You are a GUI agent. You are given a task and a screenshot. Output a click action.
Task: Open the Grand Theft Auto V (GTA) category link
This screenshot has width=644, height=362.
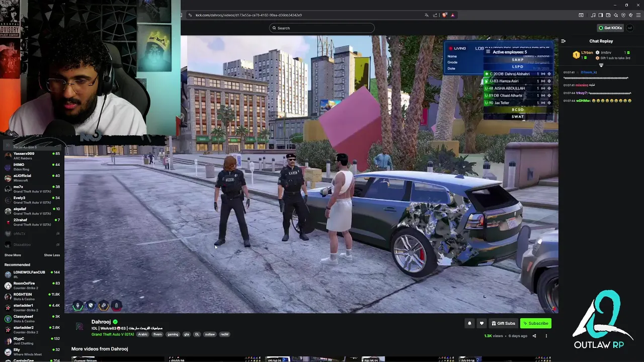pyautogui.click(x=113, y=334)
